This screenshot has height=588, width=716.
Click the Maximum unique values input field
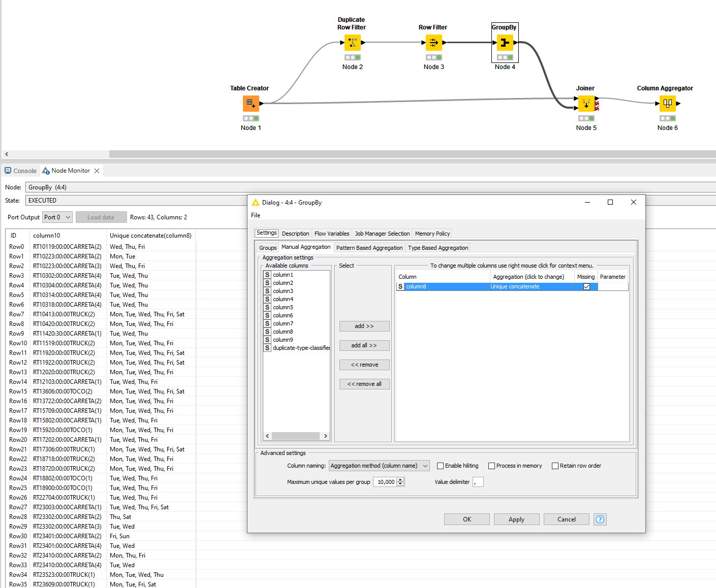(385, 482)
